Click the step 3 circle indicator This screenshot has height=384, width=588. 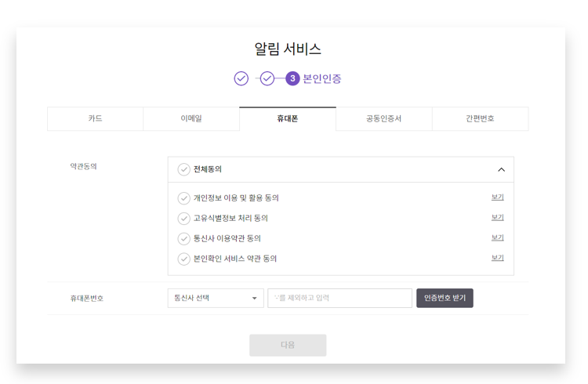[x=292, y=78]
